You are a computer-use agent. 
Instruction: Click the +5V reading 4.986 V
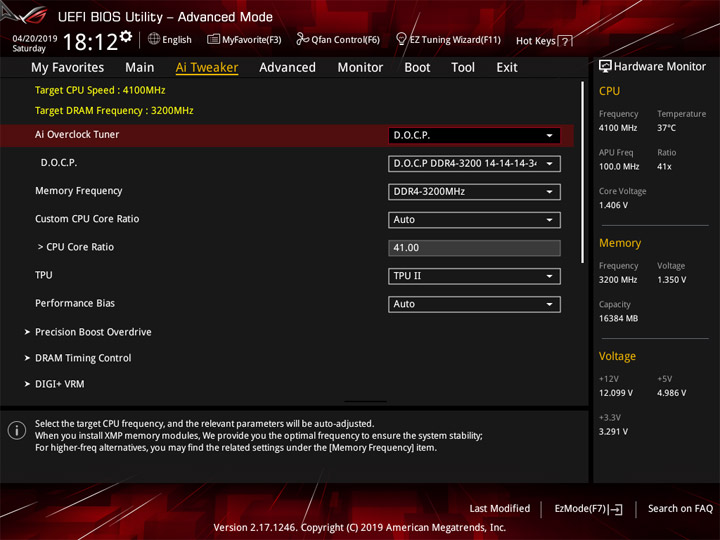tap(671, 393)
